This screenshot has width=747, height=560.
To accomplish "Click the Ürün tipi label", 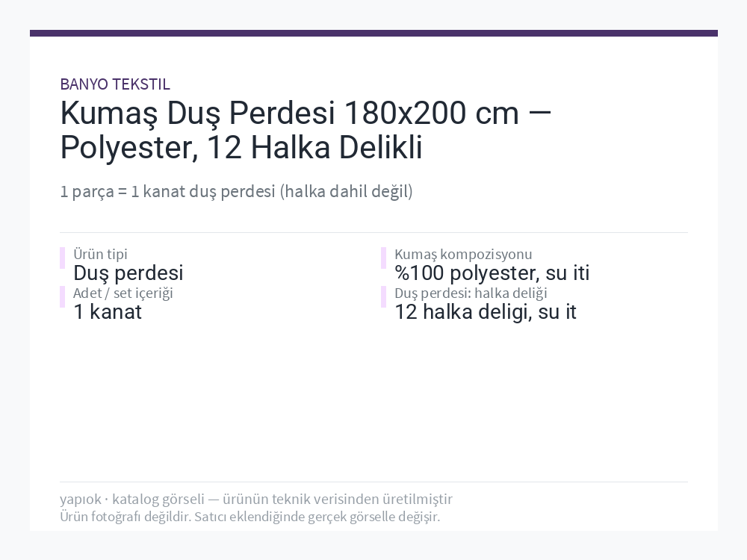I will coord(100,254).
